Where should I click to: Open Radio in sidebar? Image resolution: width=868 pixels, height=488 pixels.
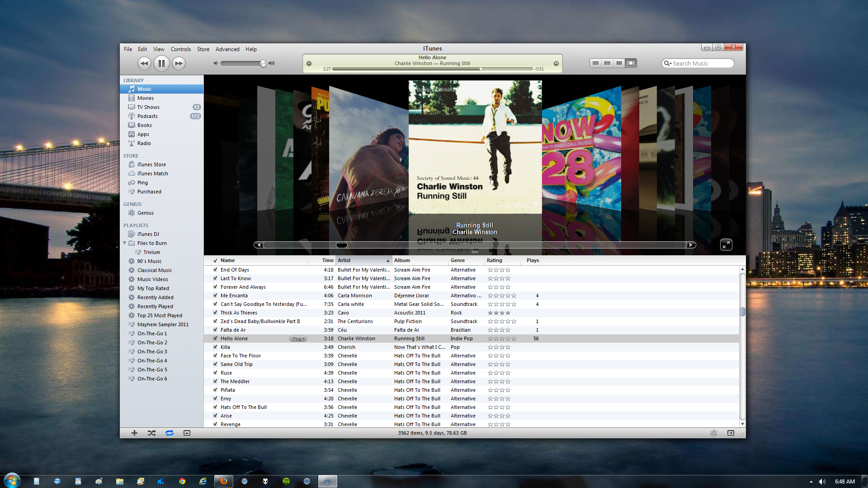tap(144, 143)
